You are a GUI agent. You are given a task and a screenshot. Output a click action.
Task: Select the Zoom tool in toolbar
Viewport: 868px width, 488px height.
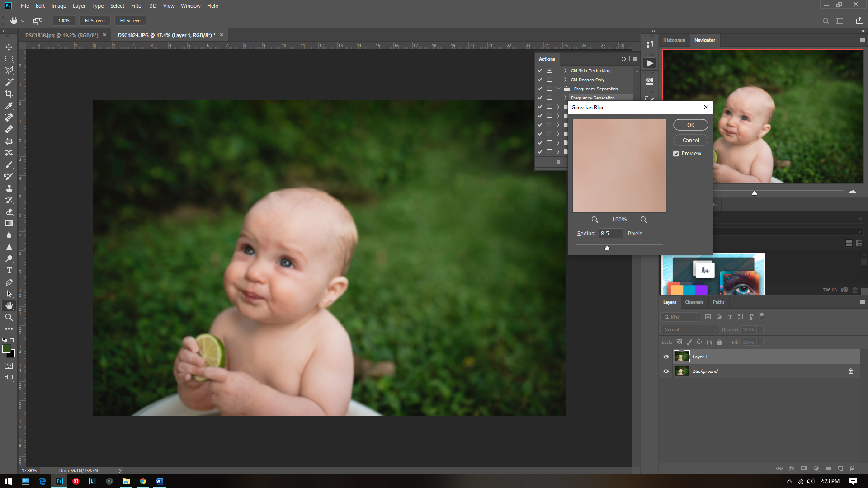click(x=9, y=317)
